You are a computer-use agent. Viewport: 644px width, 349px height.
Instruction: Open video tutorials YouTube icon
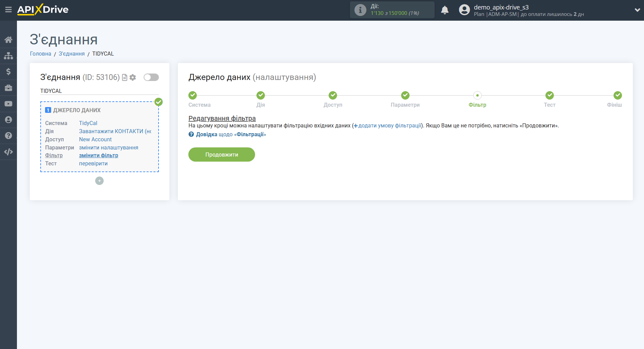coord(8,104)
